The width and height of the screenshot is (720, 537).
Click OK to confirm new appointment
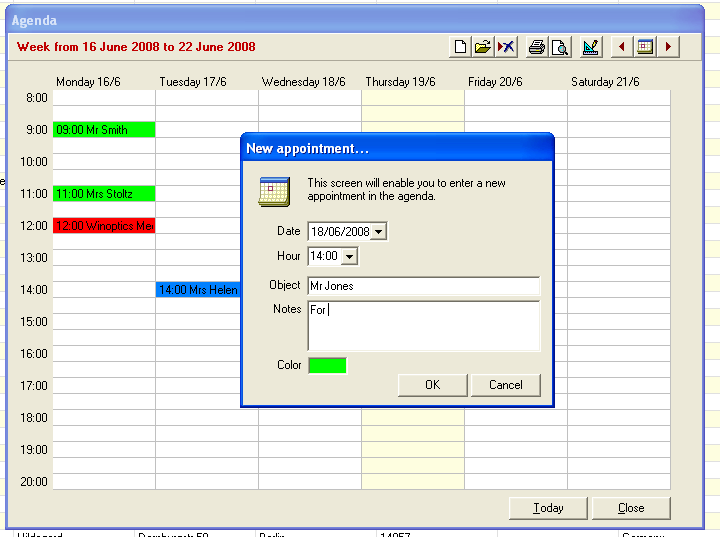pos(432,385)
